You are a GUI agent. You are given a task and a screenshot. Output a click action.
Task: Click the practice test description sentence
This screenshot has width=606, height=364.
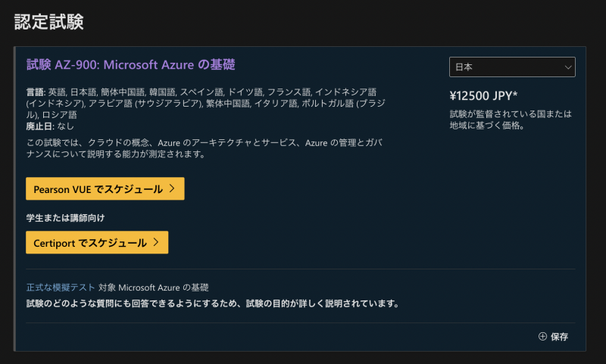click(212, 304)
